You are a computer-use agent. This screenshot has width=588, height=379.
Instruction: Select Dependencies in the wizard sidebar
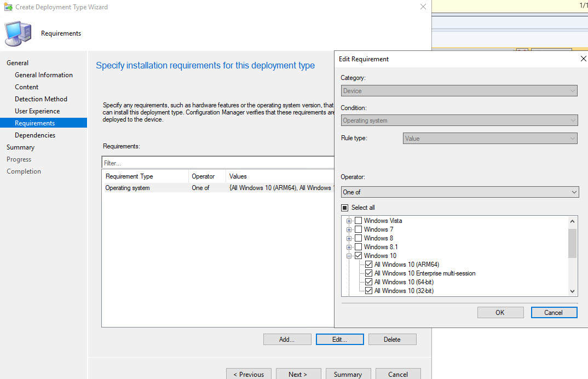[x=35, y=135]
